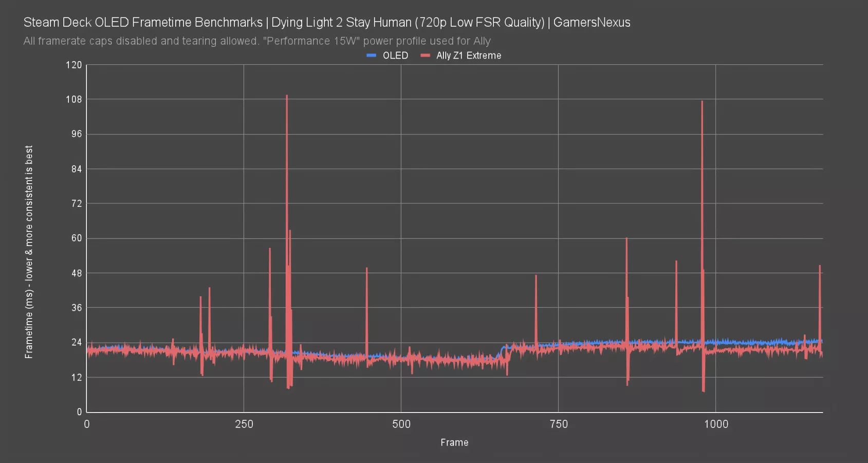This screenshot has width=868, height=463.
Task: Click the red spike peak just before frame 1000
Action: [702, 102]
